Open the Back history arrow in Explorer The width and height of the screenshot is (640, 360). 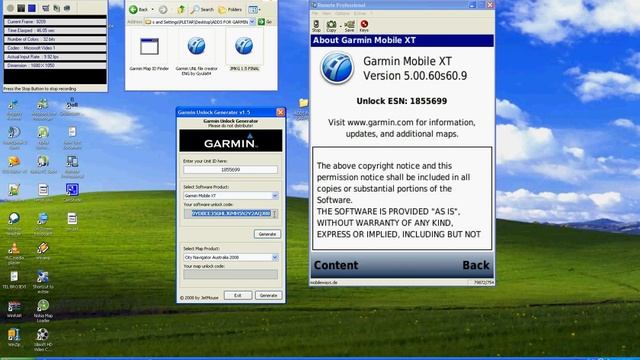(x=153, y=9)
